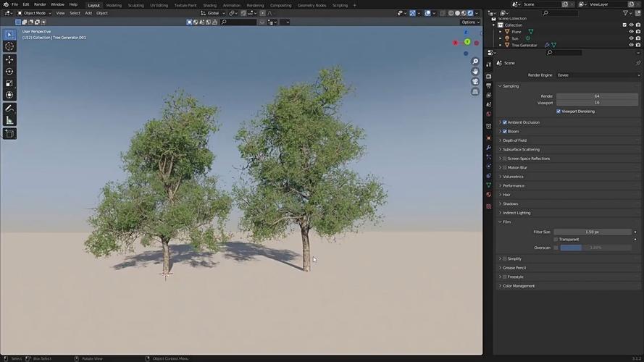Switch to Shading workspace tab
Screen dimensions: 644x362
click(x=210, y=5)
